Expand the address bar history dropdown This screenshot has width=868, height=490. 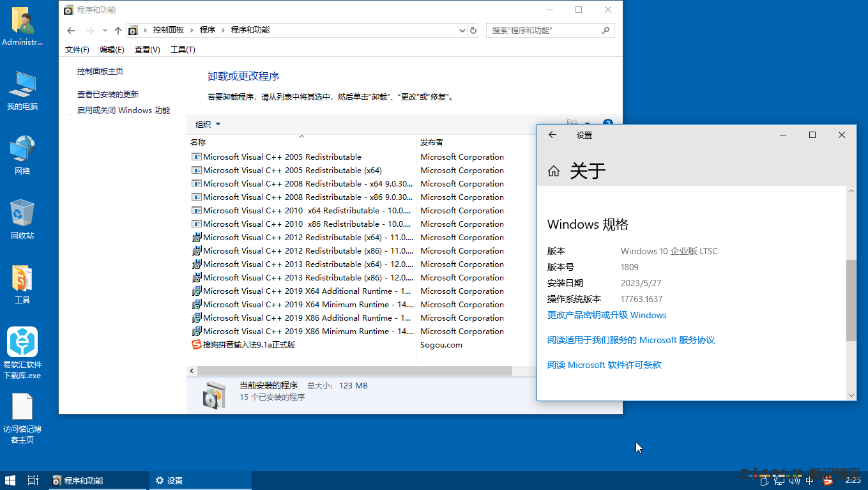click(x=462, y=30)
